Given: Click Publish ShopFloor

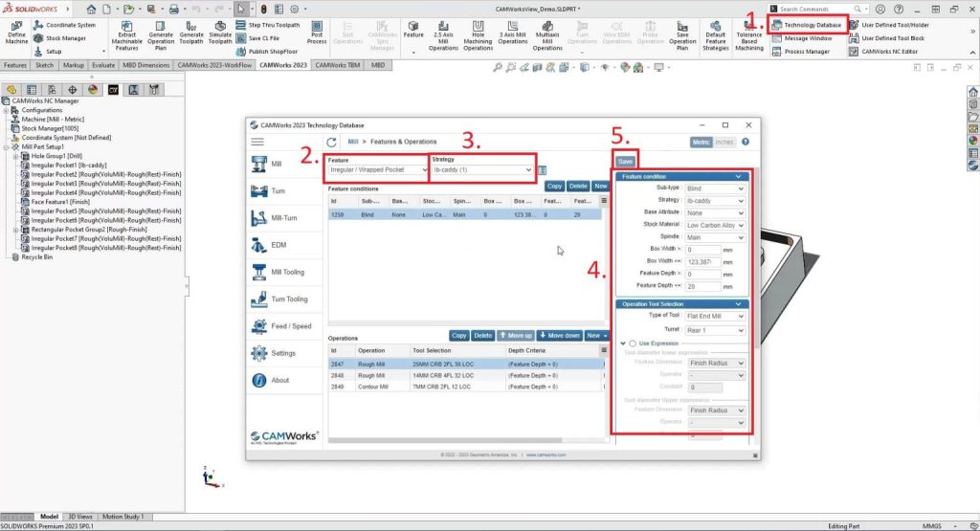Looking at the screenshot, I should [x=267, y=52].
